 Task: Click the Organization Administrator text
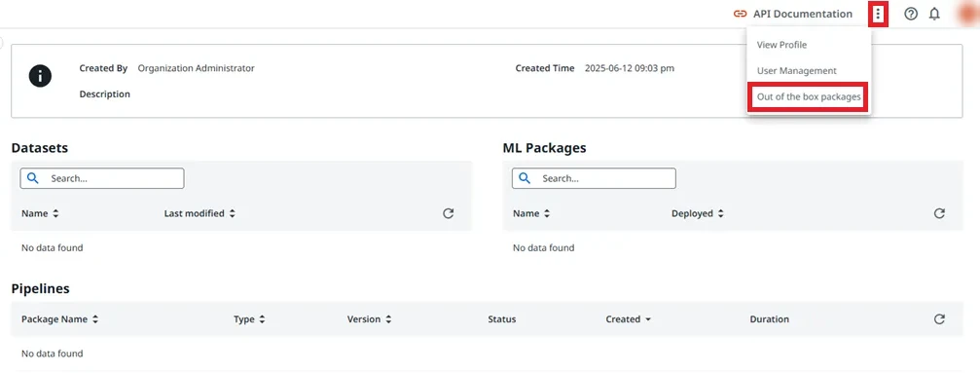(197, 68)
